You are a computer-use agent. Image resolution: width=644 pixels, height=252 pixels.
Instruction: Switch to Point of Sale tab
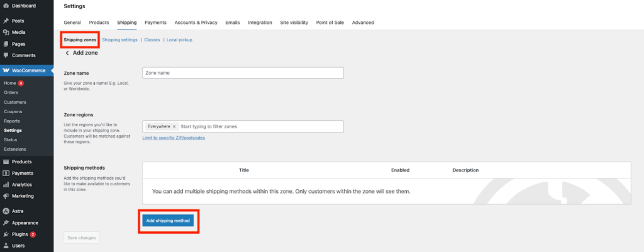pos(330,23)
